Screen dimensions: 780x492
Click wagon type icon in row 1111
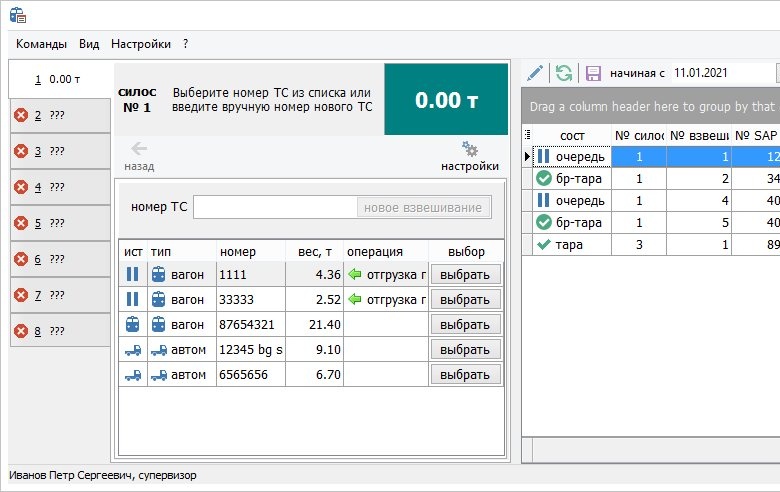(x=158, y=274)
